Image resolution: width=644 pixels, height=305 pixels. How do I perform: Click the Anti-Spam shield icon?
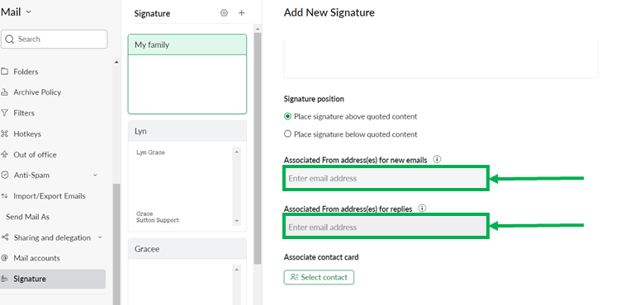point(4,175)
